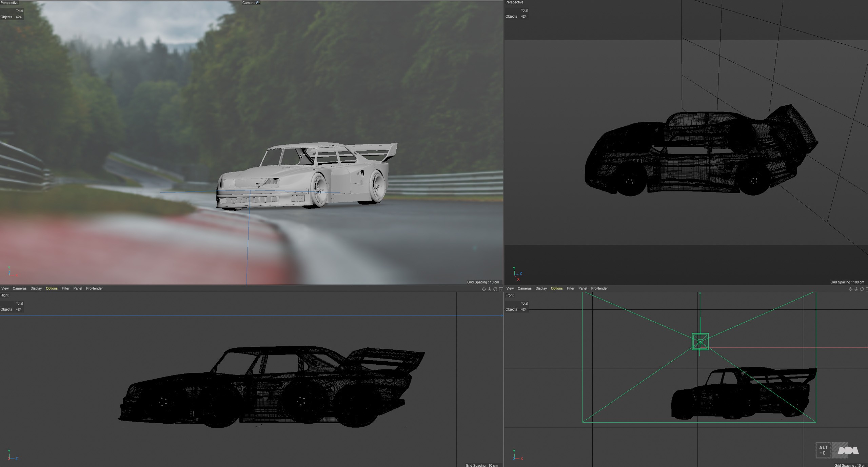The height and width of the screenshot is (467, 868).
Task: Select the green camera object in Front viewport
Action: point(700,341)
